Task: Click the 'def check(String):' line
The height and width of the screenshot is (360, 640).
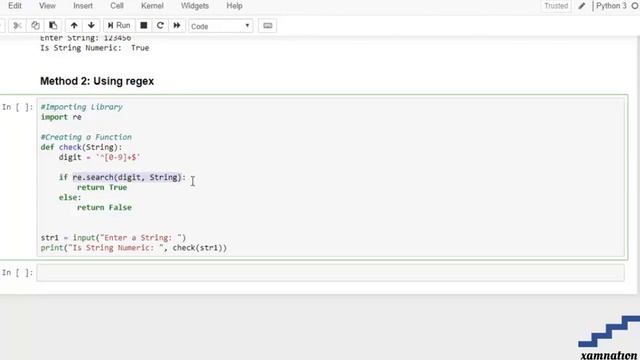Action: coord(81,147)
